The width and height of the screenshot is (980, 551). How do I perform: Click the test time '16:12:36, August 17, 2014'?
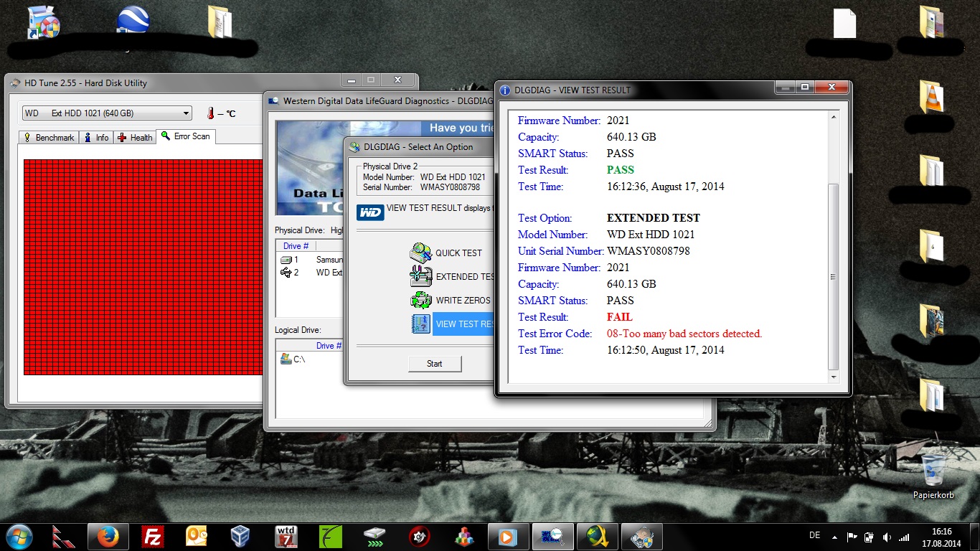[x=666, y=187]
